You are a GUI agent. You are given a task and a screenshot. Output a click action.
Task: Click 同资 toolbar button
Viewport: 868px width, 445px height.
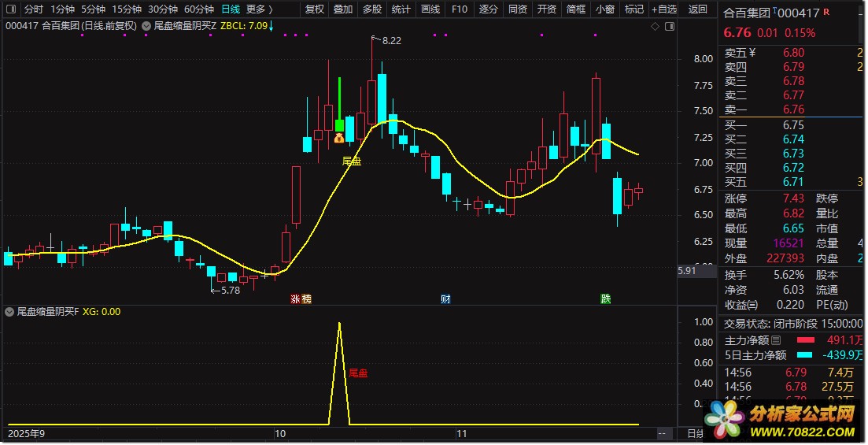[x=518, y=9]
